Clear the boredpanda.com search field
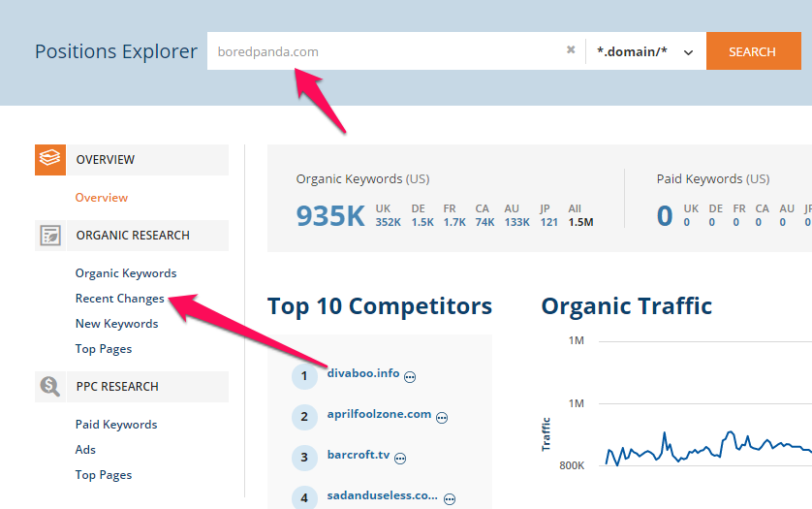Viewport: 812px width, 509px height. pos(571,49)
